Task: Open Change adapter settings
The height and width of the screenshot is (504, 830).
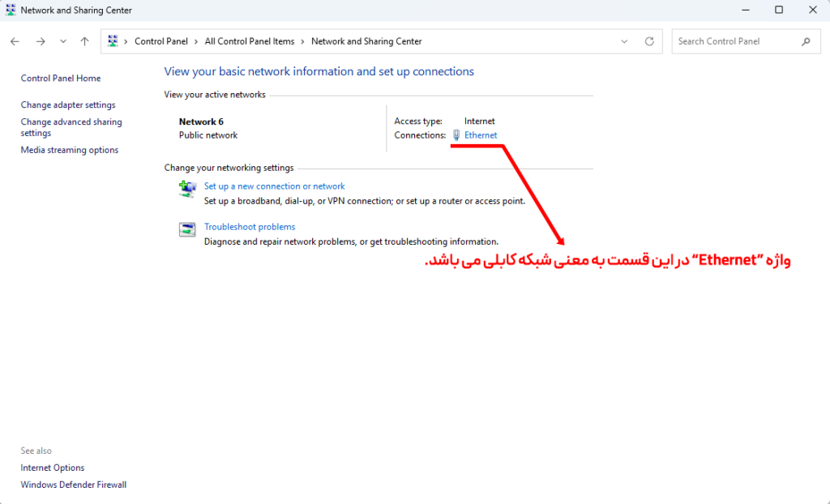Action: 68,105
